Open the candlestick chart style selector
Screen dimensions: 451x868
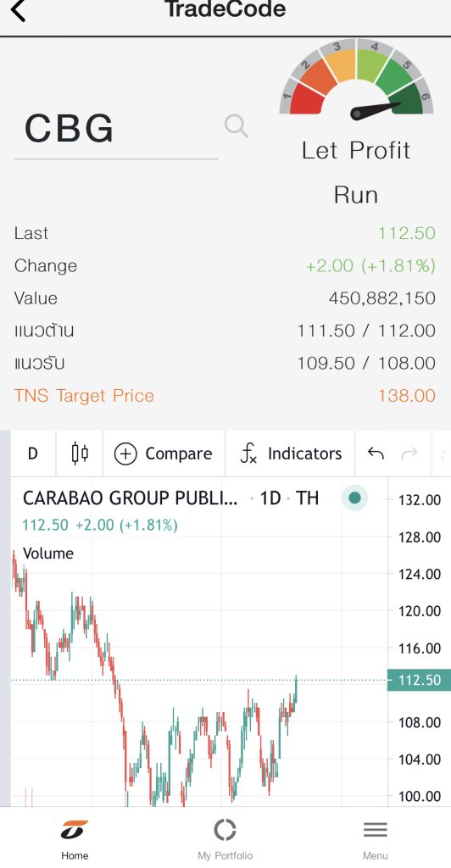[80, 453]
